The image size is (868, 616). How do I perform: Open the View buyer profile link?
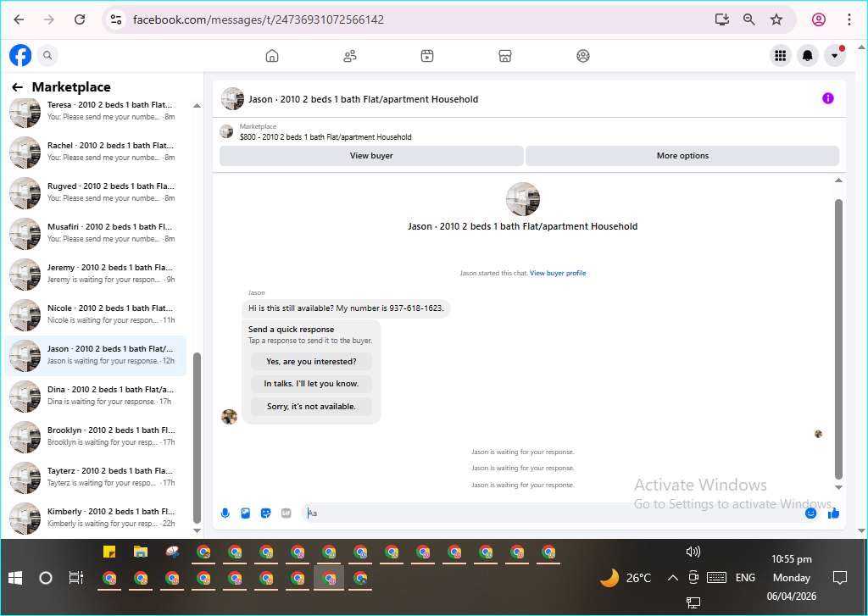[x=558, y=273]
